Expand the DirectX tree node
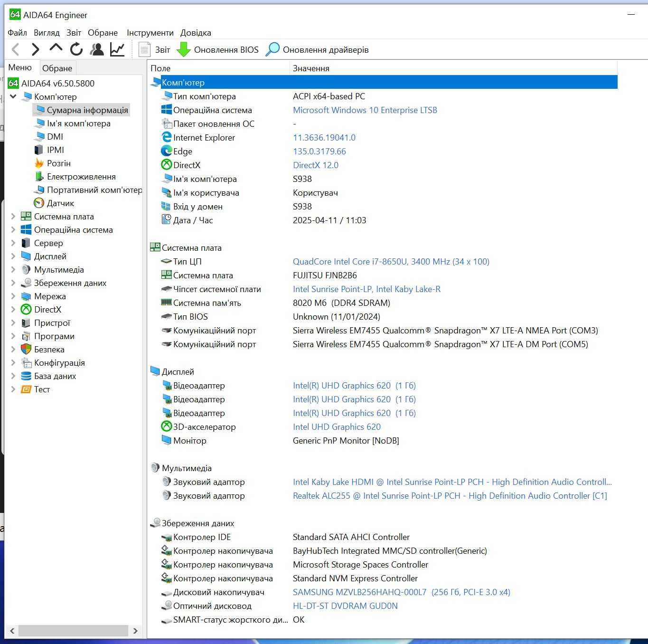Screen dimensions: 648x644 click(13, 309)
